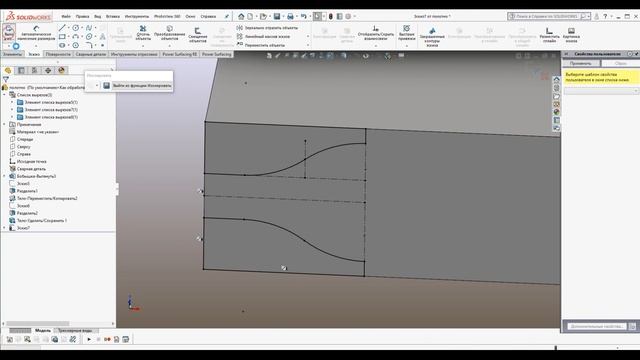Toggle Shaded Sketch Contours (Закрашенные контуры эскиза)
The height and width of the screenshot is (360, 640).
432,37
